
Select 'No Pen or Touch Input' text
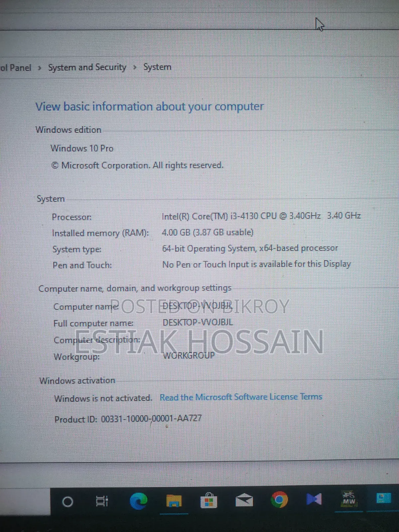point(205,264)
